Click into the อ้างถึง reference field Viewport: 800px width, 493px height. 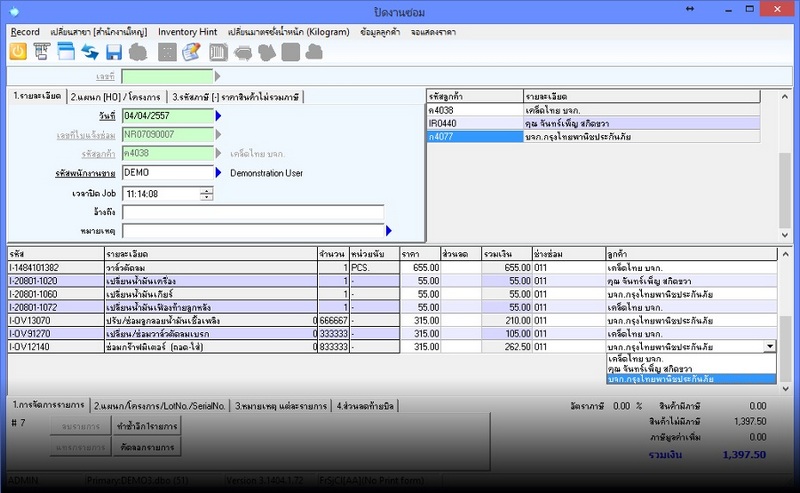coord(253,212)
